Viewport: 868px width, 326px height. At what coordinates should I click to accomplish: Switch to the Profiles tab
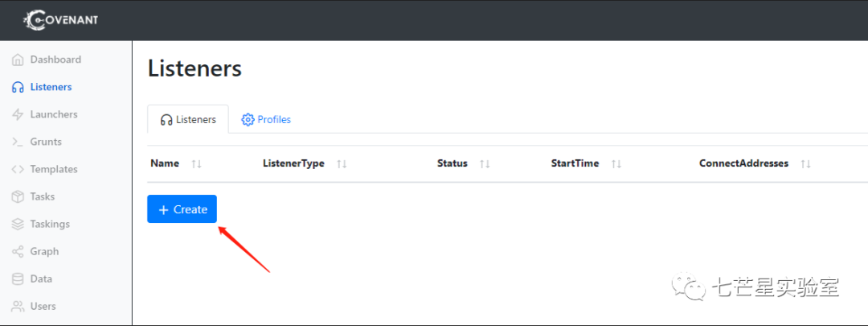(x=266, y=119)
